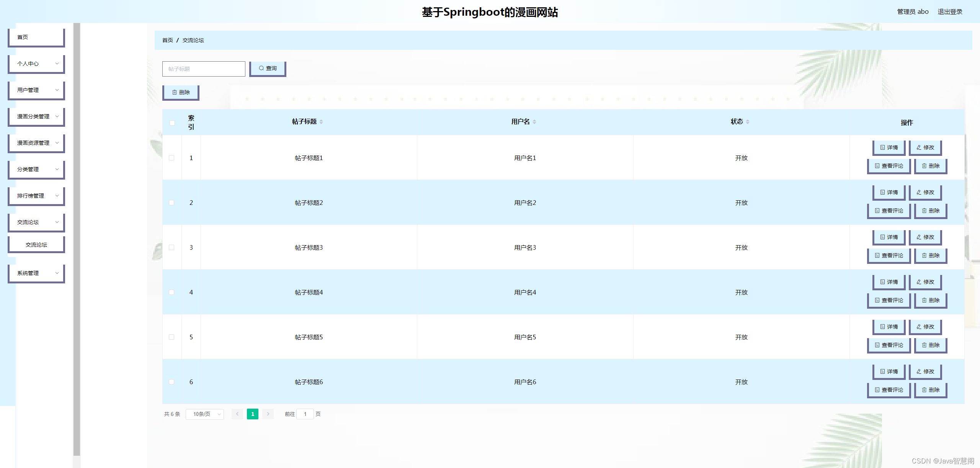980x468 pixels.
Task: Click the pencil 修改 button for 帖子标题2
Action: [925, 192]
